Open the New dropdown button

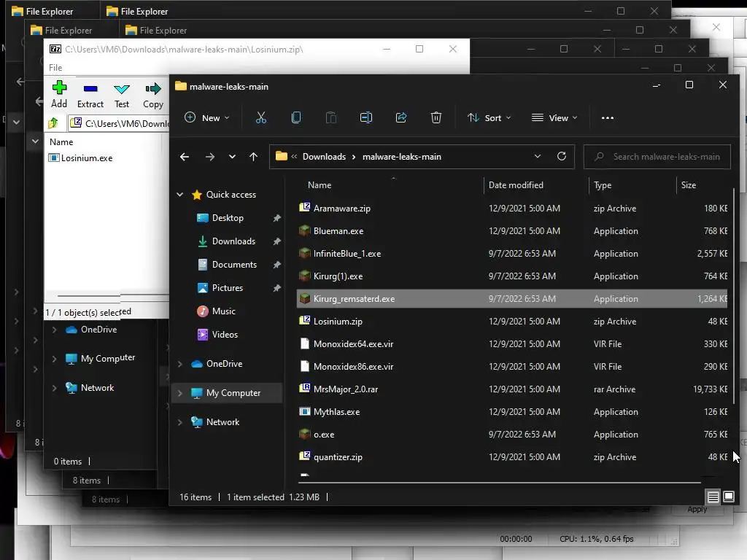click(x=206, y=117)
